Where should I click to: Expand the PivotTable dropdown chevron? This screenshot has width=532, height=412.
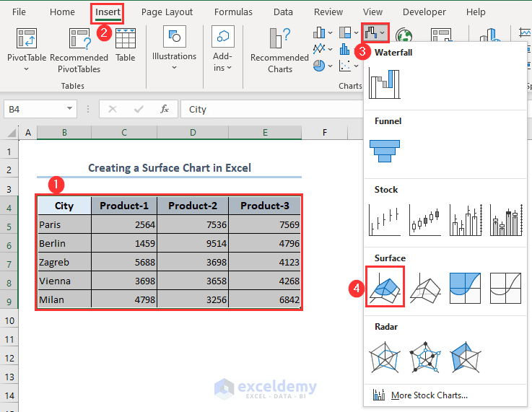tap(27, 69)
